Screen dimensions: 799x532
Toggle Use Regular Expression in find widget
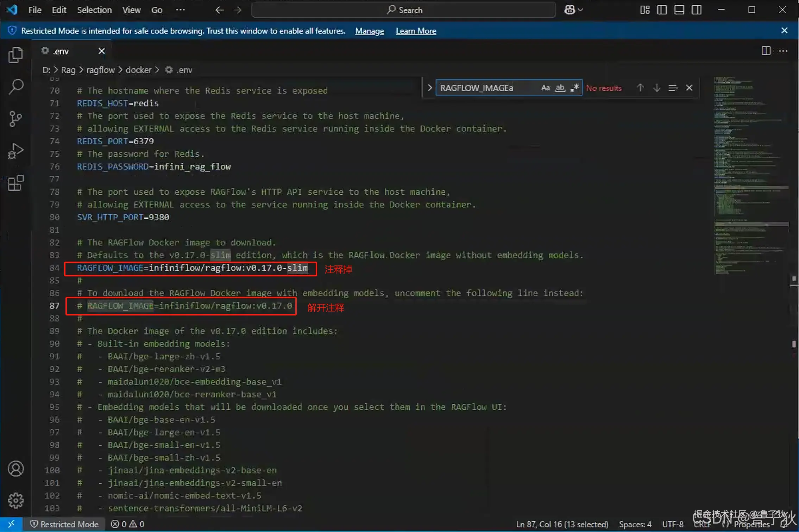574,88
